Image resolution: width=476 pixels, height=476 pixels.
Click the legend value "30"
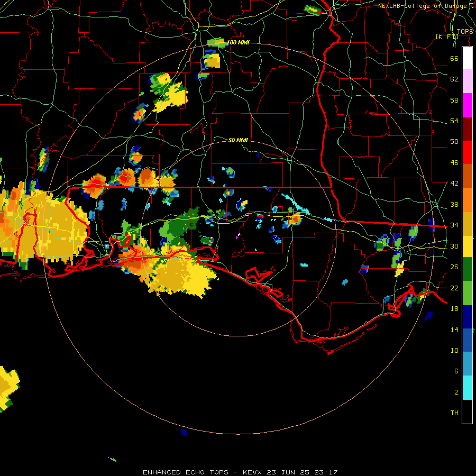(x=454, y=246)
